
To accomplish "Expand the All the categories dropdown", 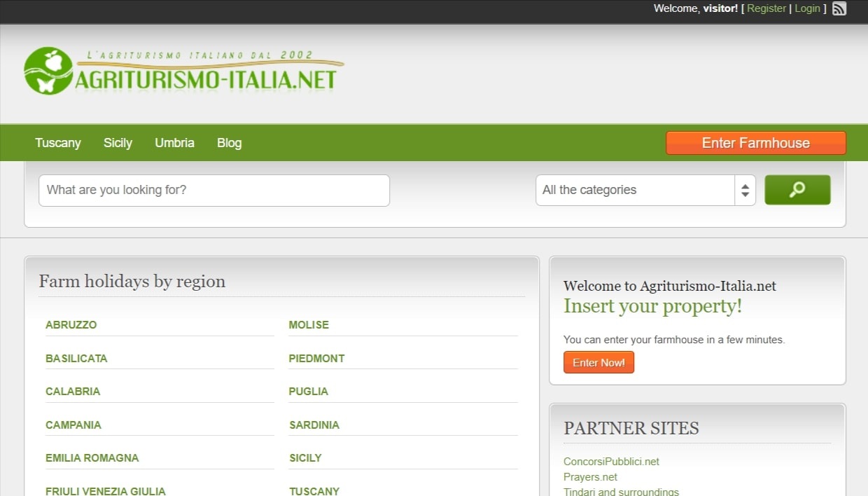I will pos(645,190).
